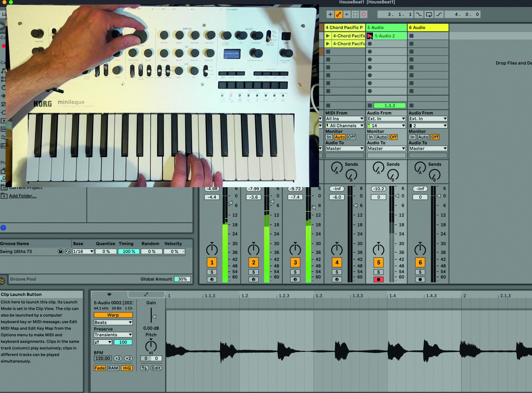The width and height of the screenshot is (532, 393).
Task: Click the Capture MIDI bracket icon
Action: 355,14
